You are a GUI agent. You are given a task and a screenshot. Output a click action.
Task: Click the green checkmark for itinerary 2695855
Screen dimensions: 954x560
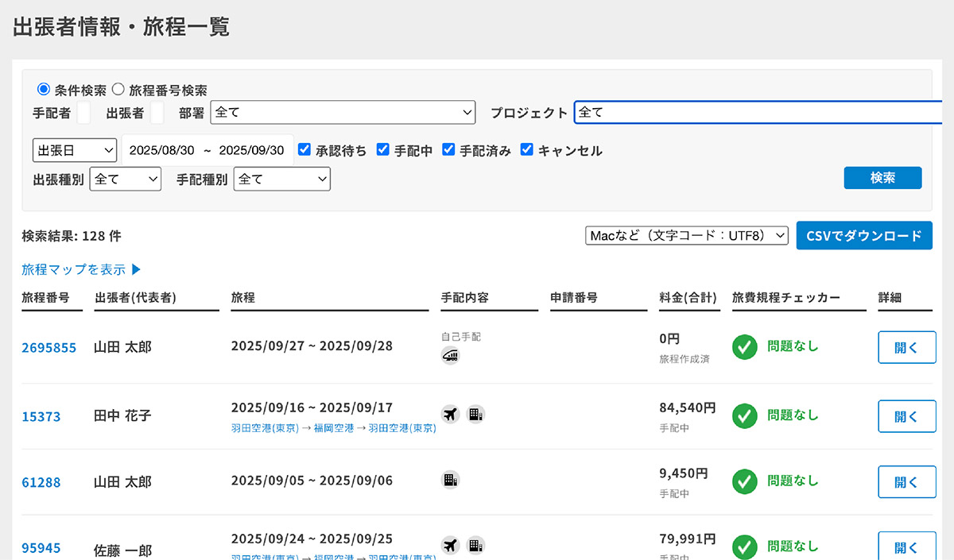point(744,347)
